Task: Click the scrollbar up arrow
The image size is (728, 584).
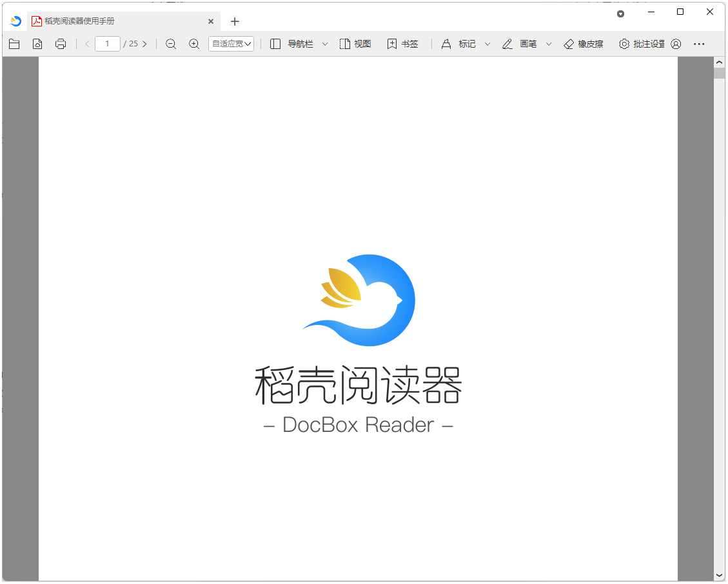Action: pos(720,62)
